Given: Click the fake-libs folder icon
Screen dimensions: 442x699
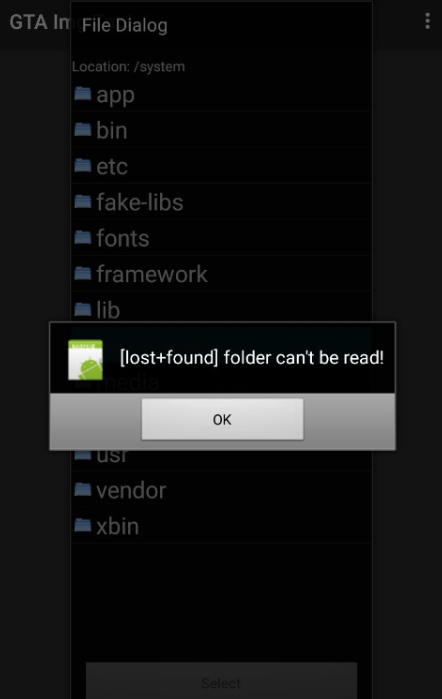Looking at the screenshot, I should tap(83, 201).
